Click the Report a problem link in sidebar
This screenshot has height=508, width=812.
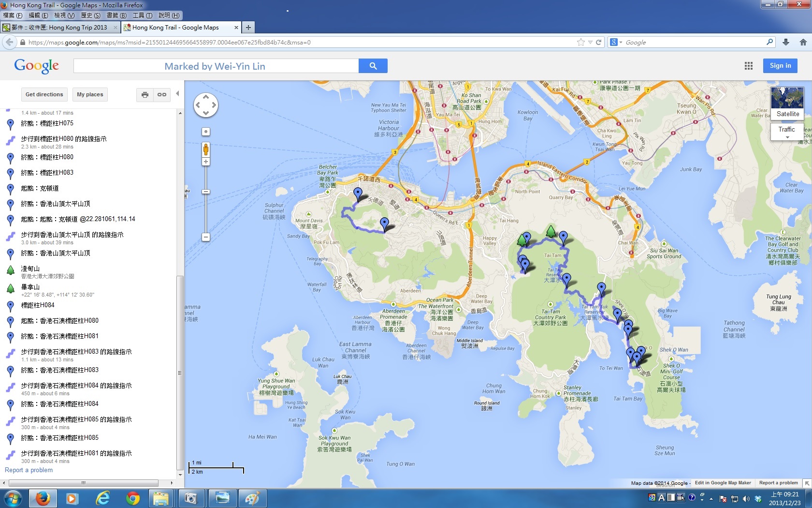[29, 470]
